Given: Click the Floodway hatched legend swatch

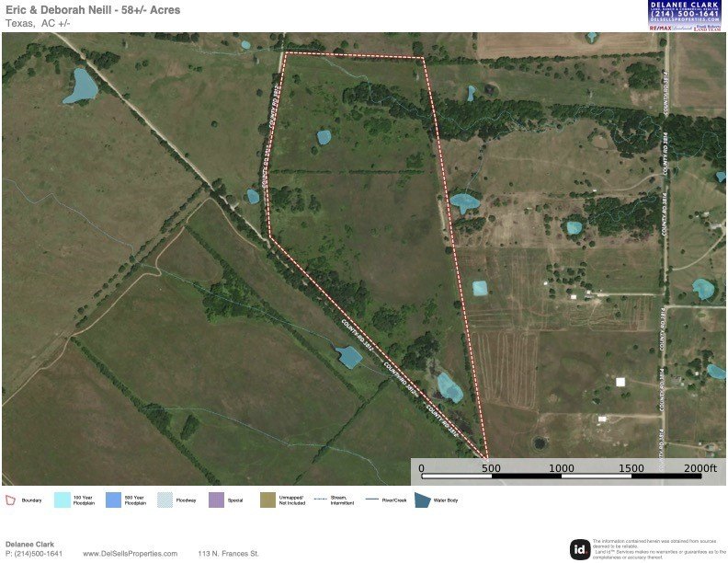Looking at the screenshot, I should pos(165,500).
